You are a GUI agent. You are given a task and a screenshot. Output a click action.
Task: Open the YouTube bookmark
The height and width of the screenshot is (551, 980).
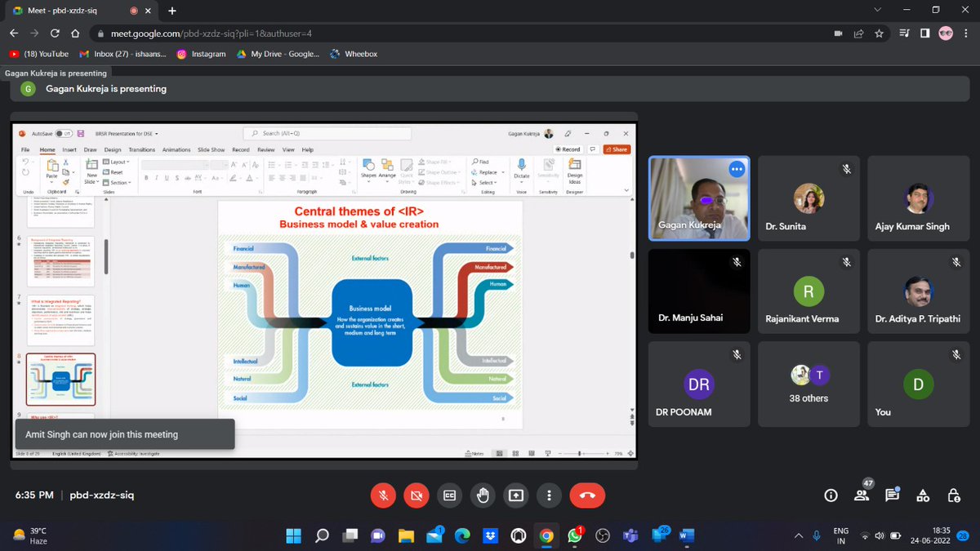[x=39, y=54]
